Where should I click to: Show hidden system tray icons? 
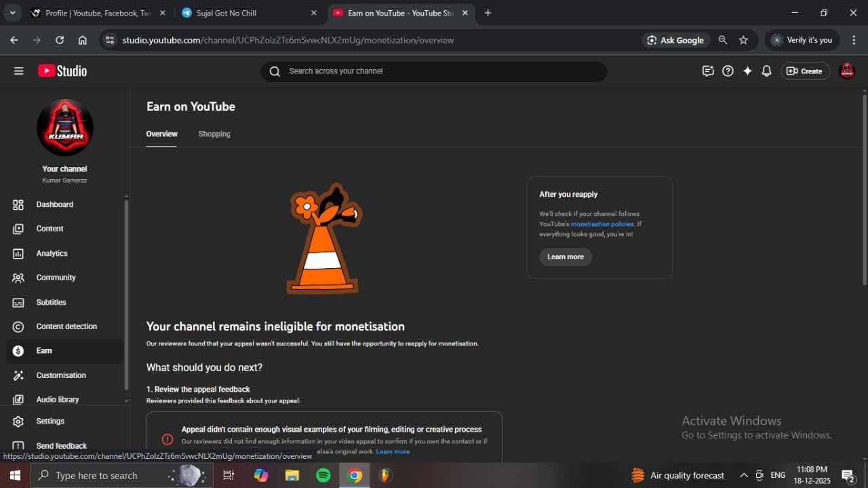[744, 475]
